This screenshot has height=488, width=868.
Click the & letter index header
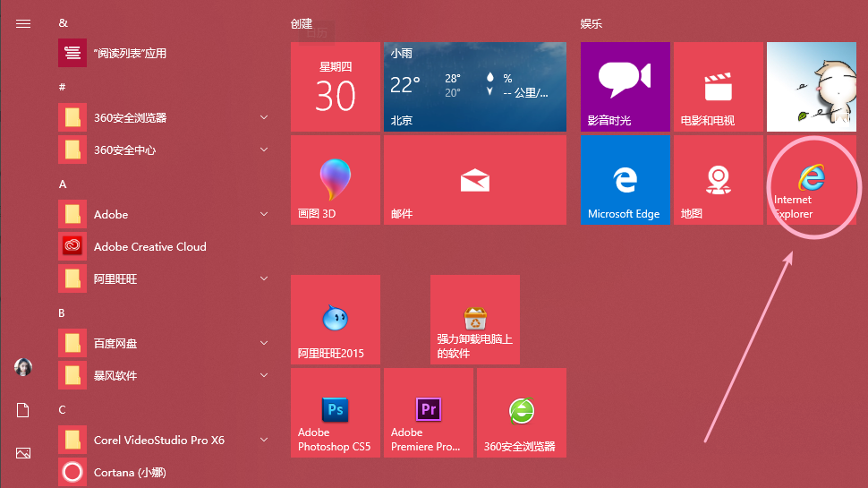(64, 23)
